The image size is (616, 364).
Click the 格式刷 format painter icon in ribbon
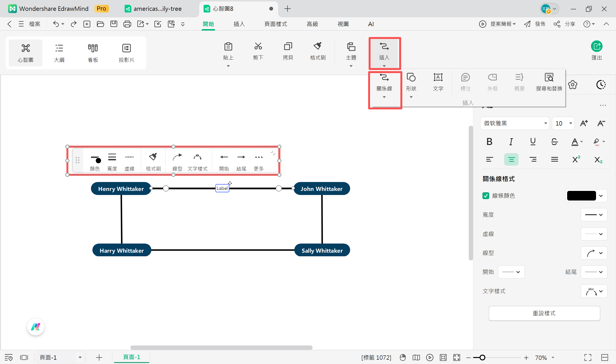point(318,46)
